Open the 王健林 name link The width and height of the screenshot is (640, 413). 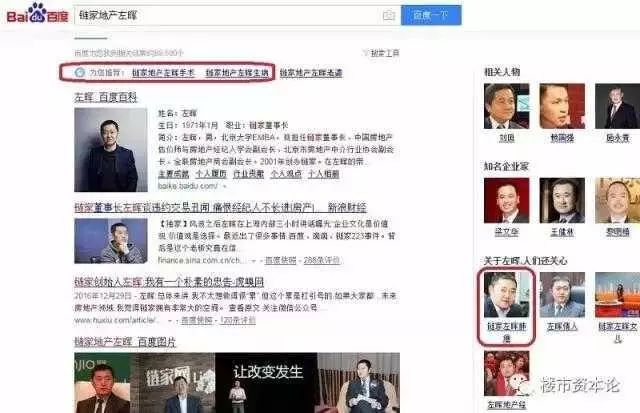(x=562, y=232)
